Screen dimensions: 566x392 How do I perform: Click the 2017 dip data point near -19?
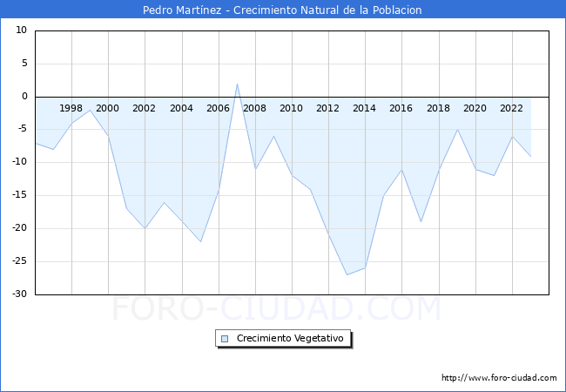[x=421, y=222]
